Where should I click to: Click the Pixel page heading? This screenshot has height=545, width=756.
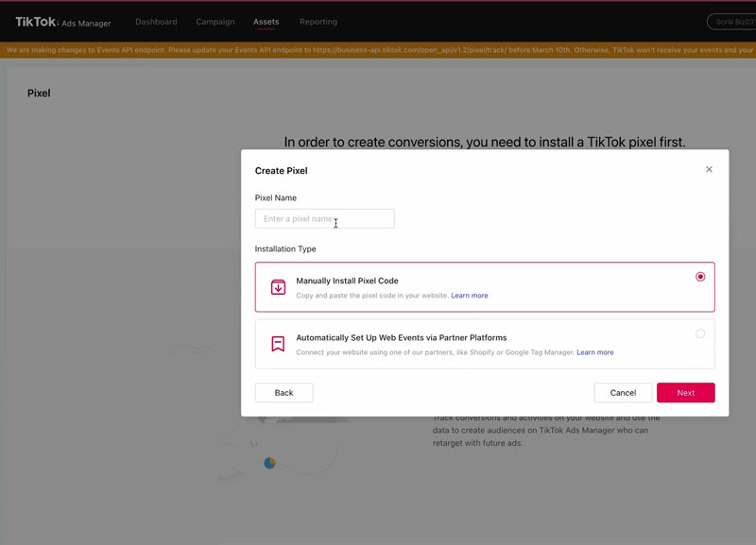(x=39, y=93)
